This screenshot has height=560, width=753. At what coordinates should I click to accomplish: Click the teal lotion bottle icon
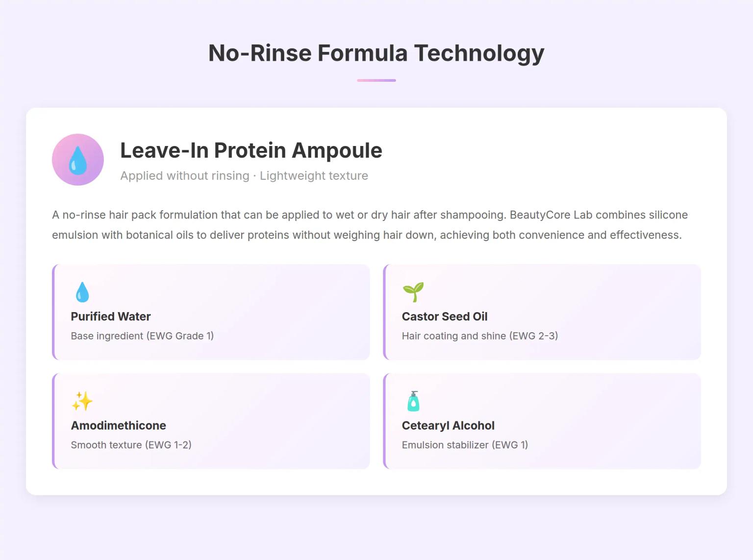coord(413,401)
